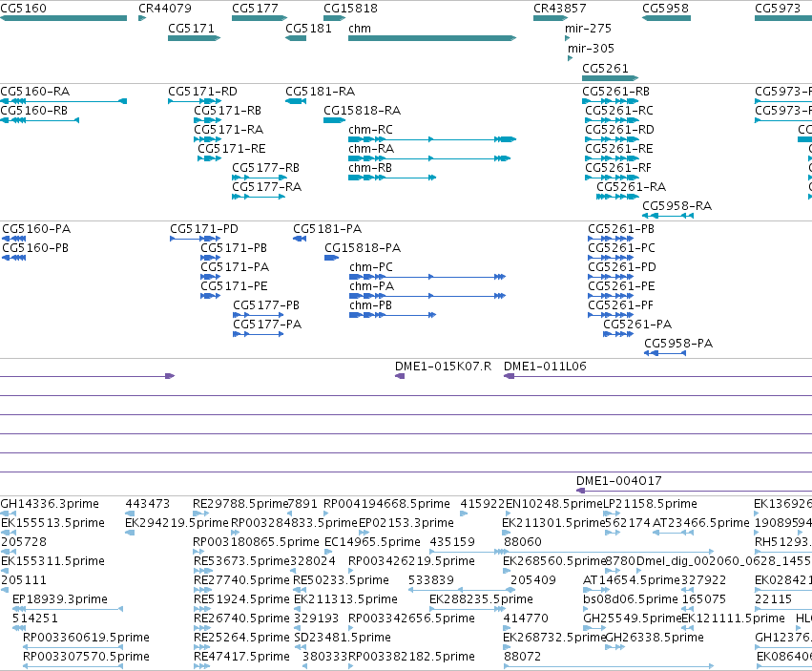
Task: Select protein CG5171-PE
Action: 234,286
